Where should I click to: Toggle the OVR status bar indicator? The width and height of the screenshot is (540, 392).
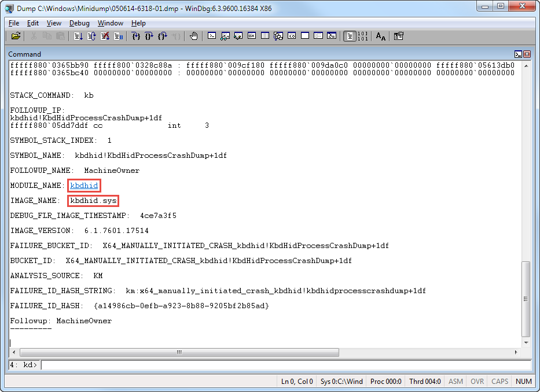click(x=477, y=381)
